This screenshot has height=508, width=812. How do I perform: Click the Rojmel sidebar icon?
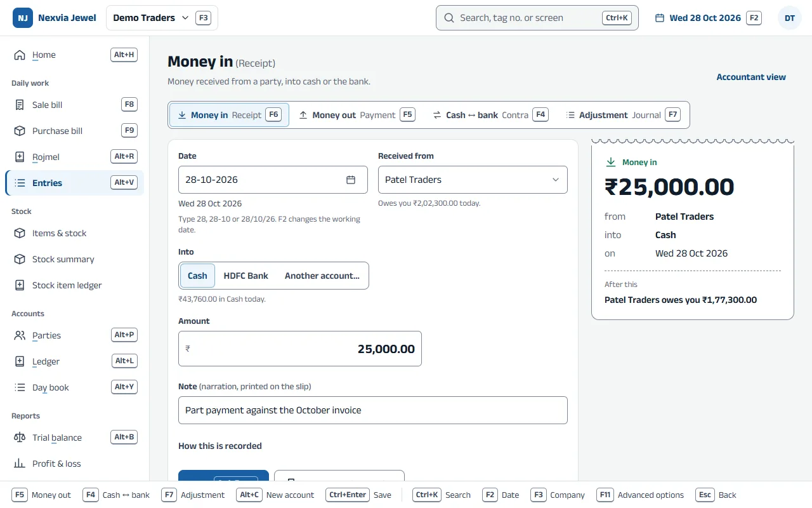(20, 157)
